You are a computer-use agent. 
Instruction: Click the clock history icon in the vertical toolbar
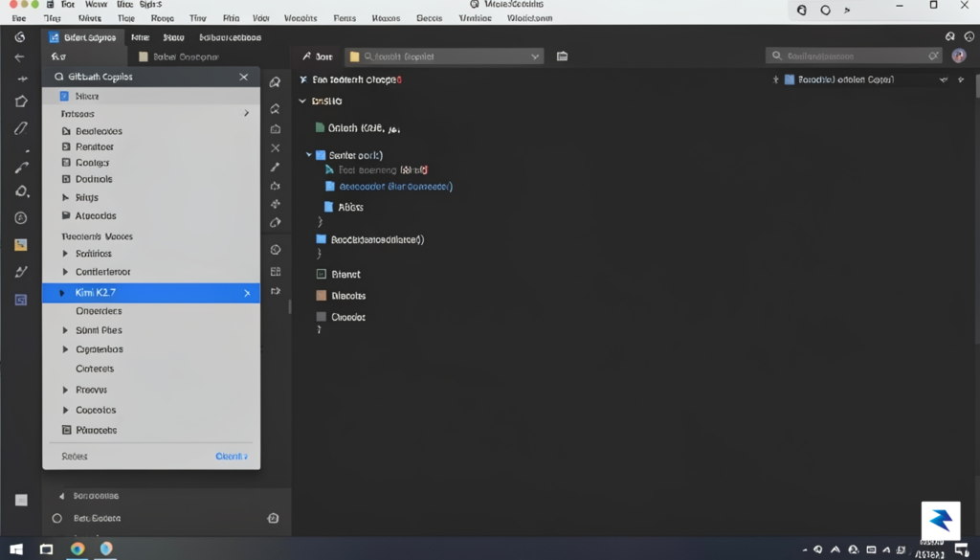click(x=275, y=250)
